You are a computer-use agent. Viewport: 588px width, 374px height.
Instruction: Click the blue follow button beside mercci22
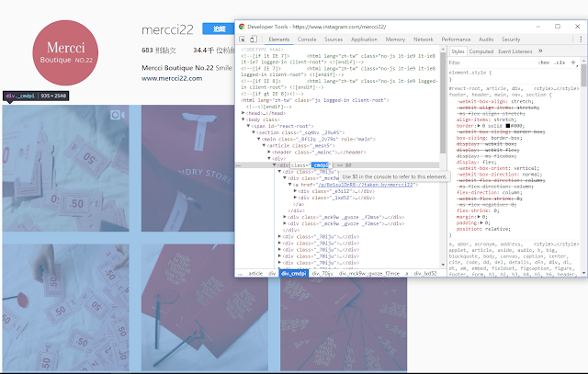point(219,28)
